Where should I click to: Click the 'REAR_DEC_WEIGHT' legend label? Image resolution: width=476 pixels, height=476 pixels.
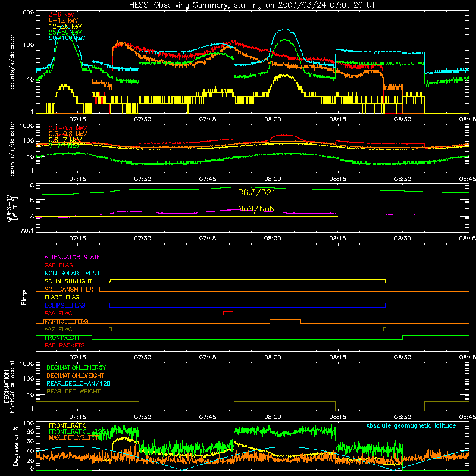pos(73,392)
